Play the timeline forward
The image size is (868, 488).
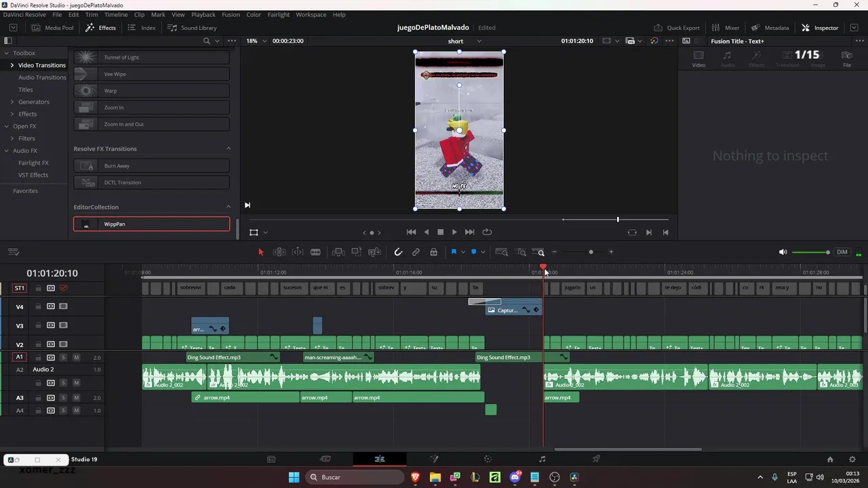coord(454,232)
